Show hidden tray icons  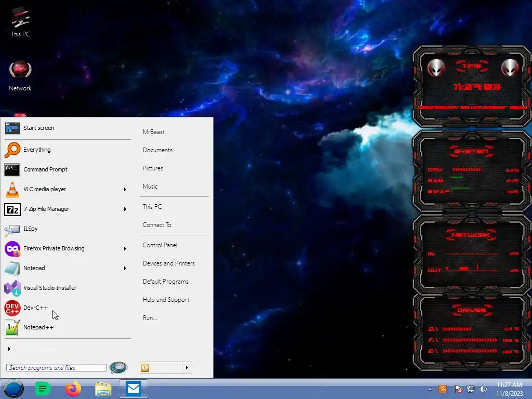(430, 390)
